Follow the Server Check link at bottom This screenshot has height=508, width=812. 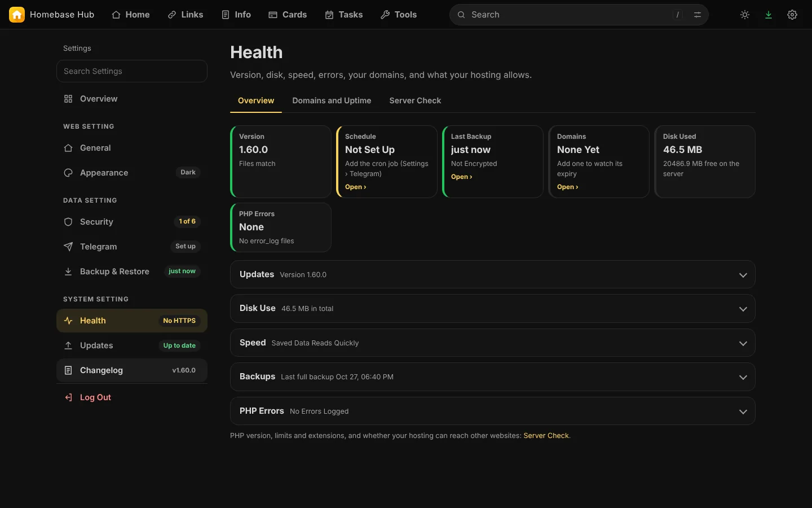point(546,436)
